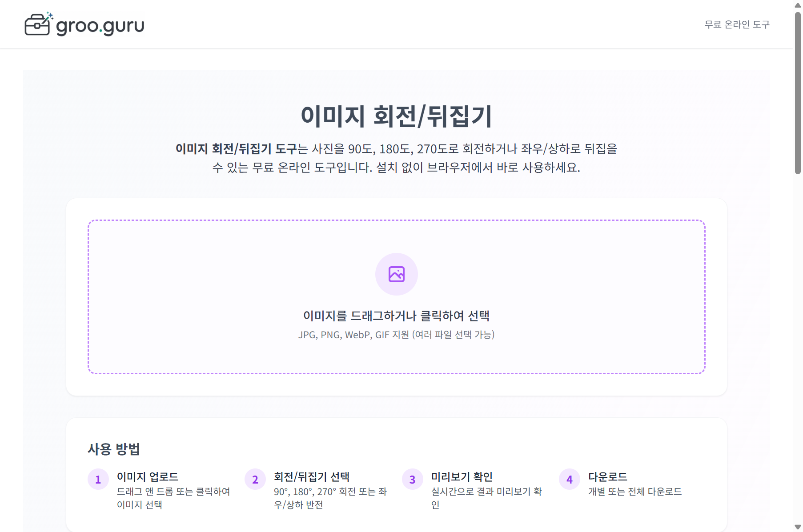This screenshot has height=532, width=803.
Task: Click the 미리보기 확인 step label
Action: pyautogui.click(x=463, y=477)
